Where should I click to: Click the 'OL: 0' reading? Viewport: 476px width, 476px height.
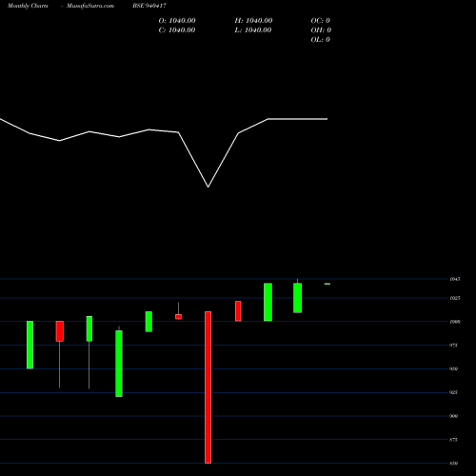(x=321, y=40)
